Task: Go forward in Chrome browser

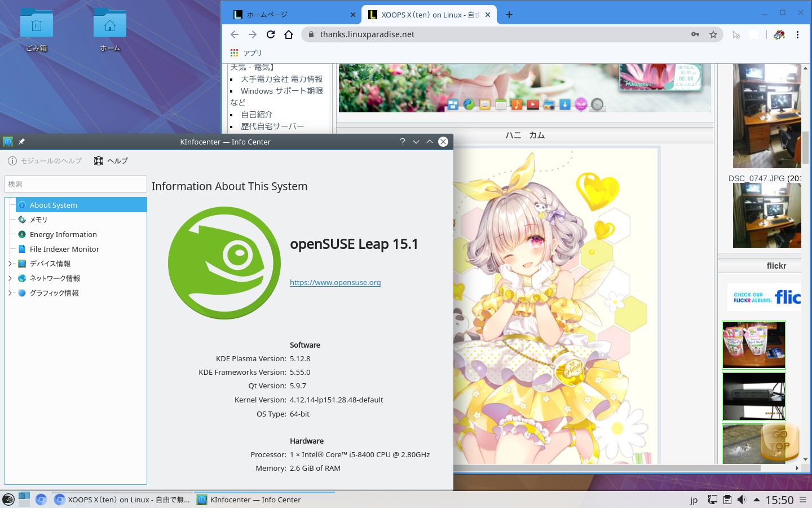Action: (x=253, y=34)
